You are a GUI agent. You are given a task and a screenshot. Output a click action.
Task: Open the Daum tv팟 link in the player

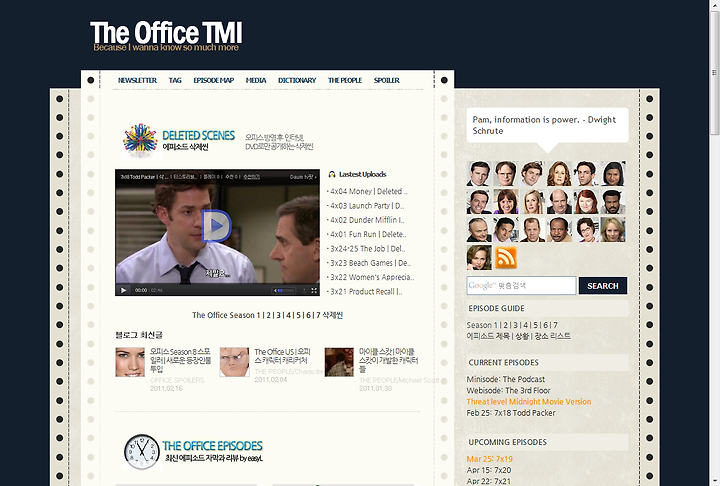(x=303, y=177)
